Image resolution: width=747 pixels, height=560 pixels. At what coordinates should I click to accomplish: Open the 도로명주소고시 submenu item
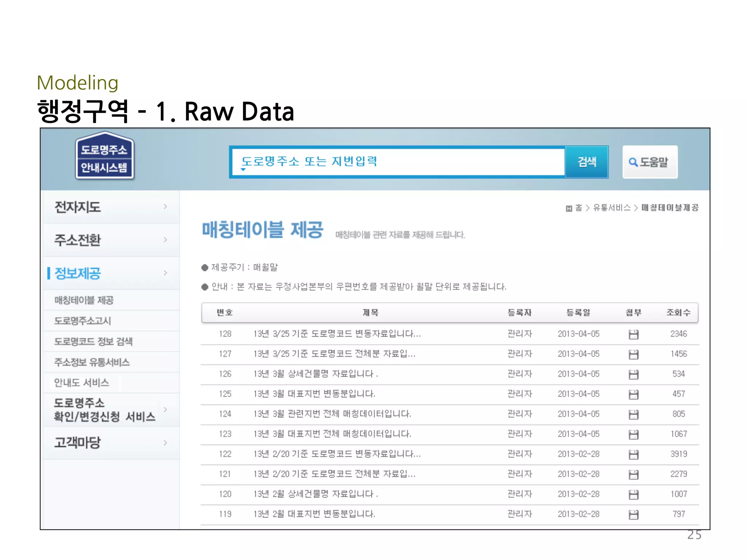[82, 321]
